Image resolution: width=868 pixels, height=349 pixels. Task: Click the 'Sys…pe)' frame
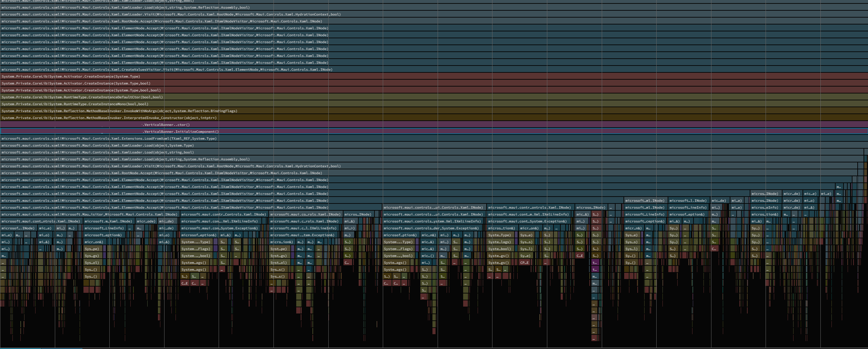pos(92,249)
